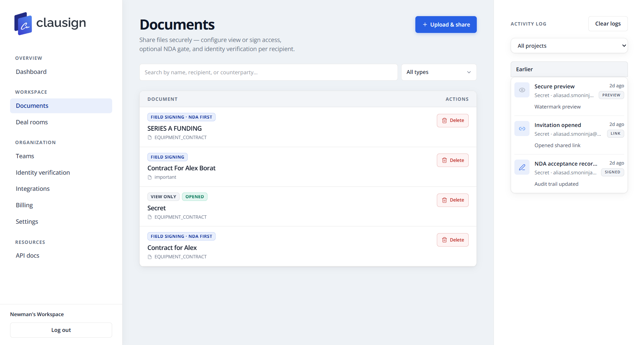The height and width of the screenshot is (345, 644).
Task: Open Identity verification page
Action: coord(43,173)
